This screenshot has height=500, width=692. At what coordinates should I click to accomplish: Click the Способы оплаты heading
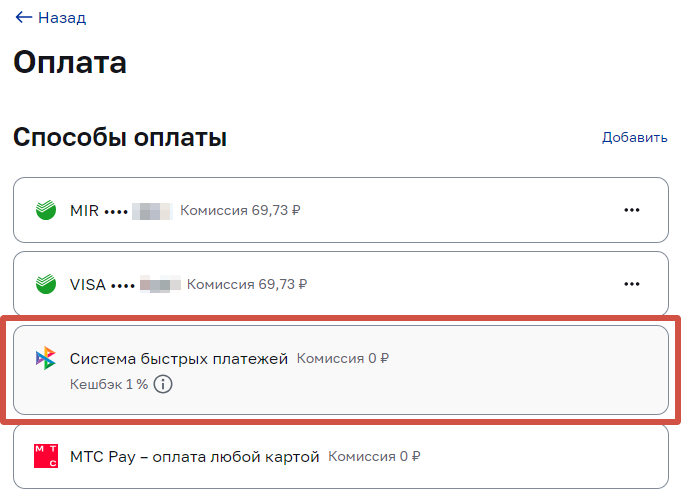pyautogui.click(x=120, y=137)
